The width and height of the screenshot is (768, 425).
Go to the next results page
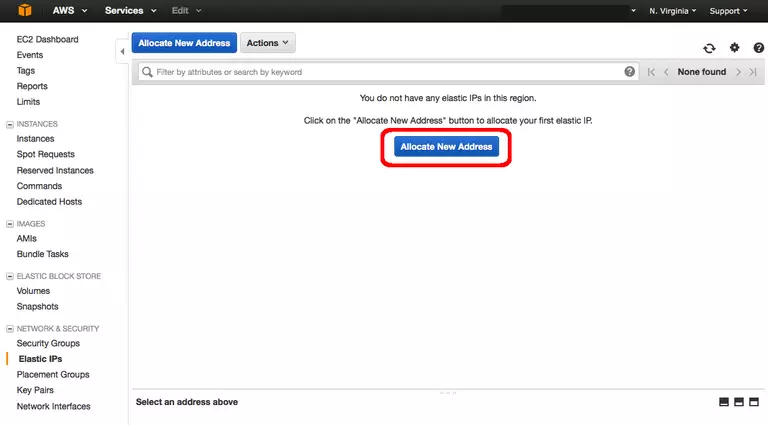[738, 72]
